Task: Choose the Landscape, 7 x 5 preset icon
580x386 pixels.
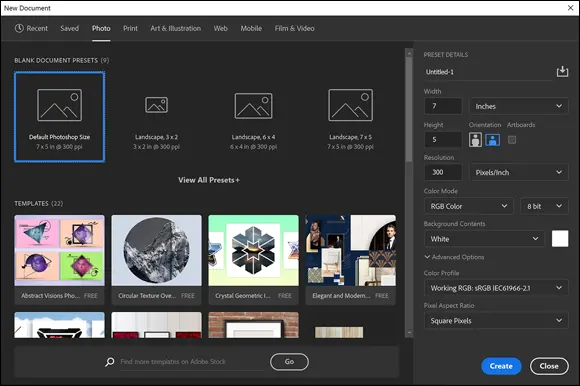Action: pos(350,105)
